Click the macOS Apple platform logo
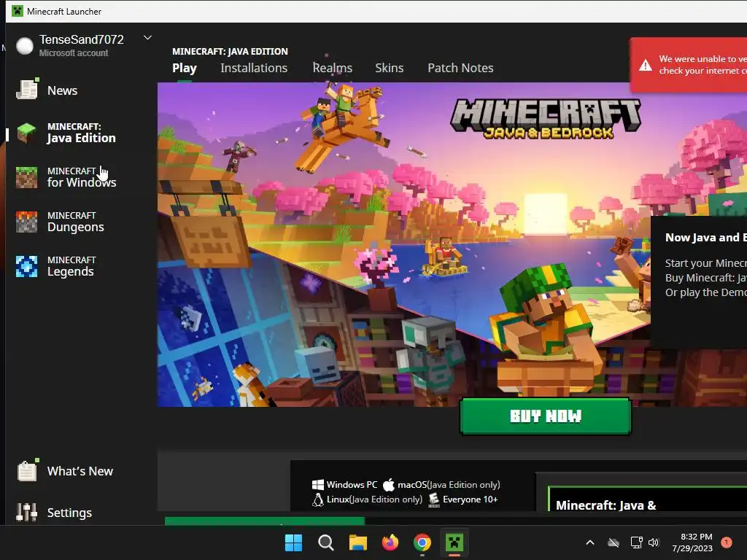This screenshot has width=747, height=560. (389, 485)
